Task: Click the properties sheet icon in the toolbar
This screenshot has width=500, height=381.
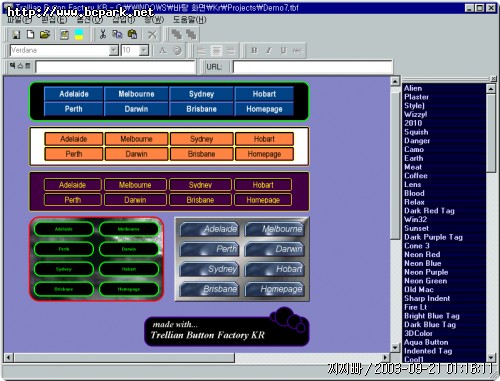Action: point(64,34)
